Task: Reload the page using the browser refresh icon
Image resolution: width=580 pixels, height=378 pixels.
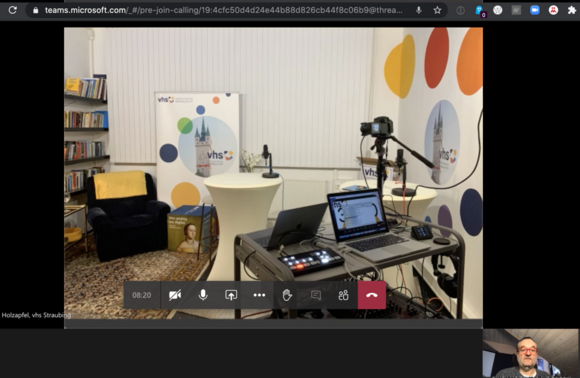Action: click(x=13, y=10)
